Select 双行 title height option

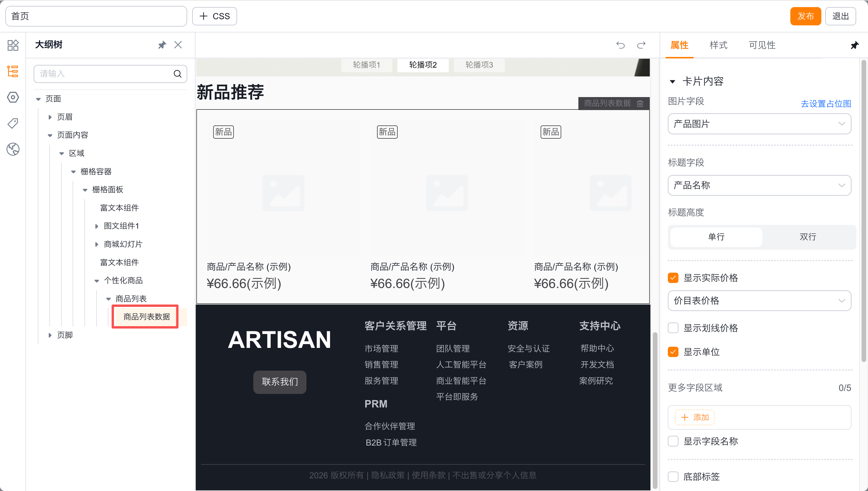click(x=807, y=237)
